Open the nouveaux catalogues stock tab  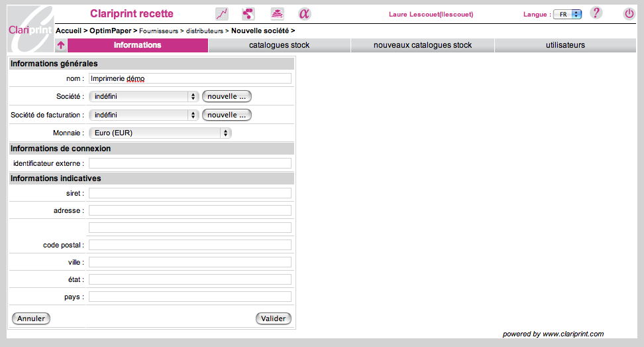pos(422,45)
